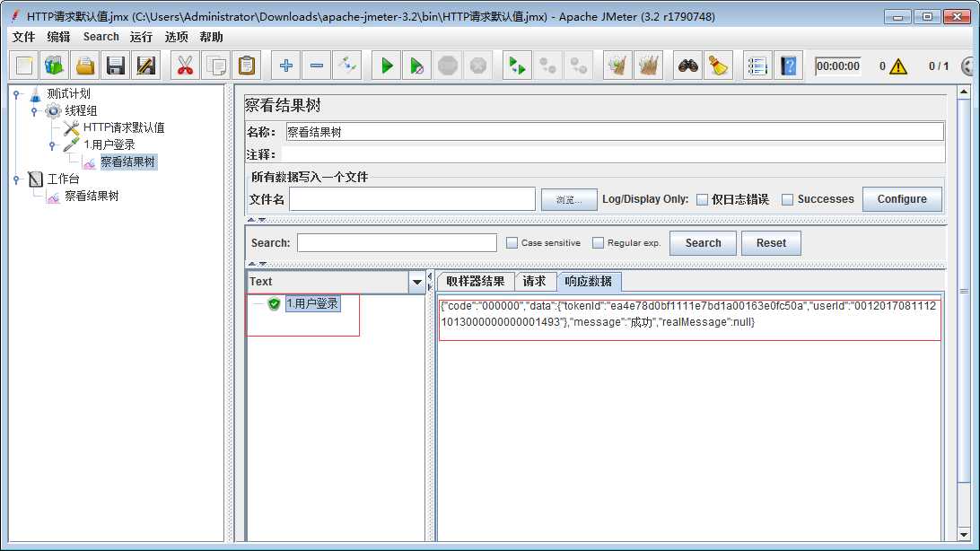The image size is (980, 551).
Task: Open the 编辑 menu
Action: pos(58,37)
